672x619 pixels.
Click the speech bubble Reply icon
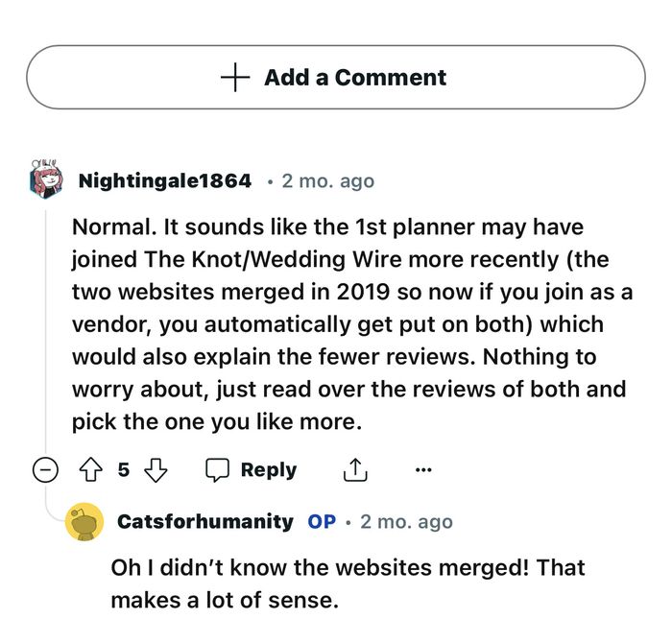coord(218,470)
